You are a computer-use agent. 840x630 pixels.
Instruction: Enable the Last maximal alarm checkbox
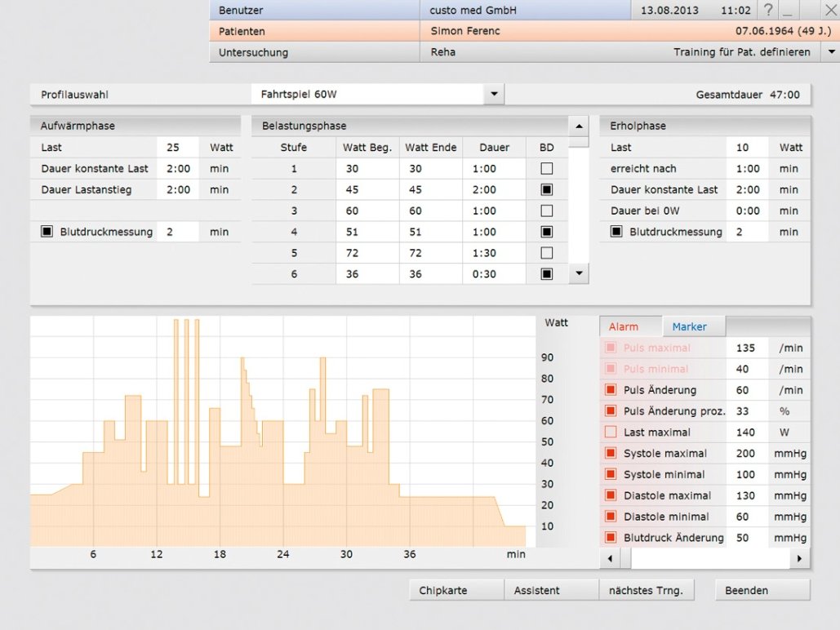tap(610, 433)
